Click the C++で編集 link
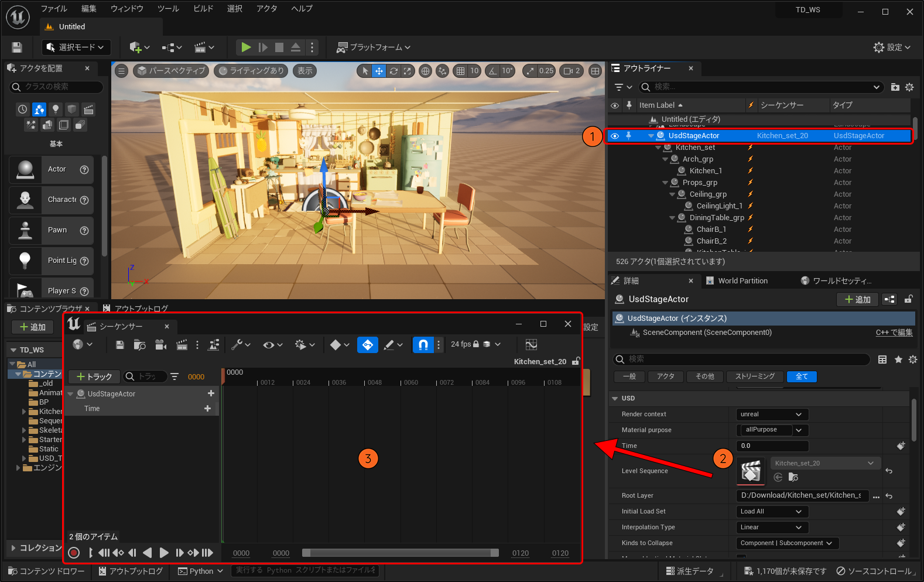This screenshot has width=924, height=582. [894, 333]
